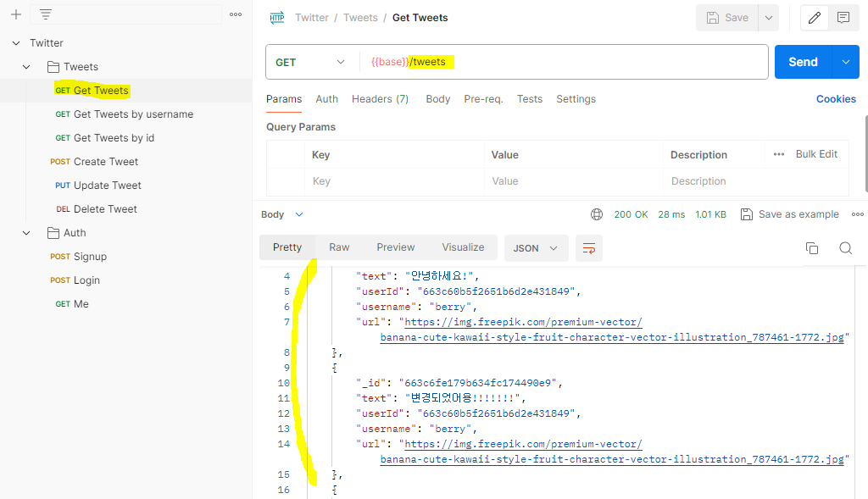868x499 pixels.
Task: Click Twitter in the breadcrumb
Action: (x=312, y=18)
